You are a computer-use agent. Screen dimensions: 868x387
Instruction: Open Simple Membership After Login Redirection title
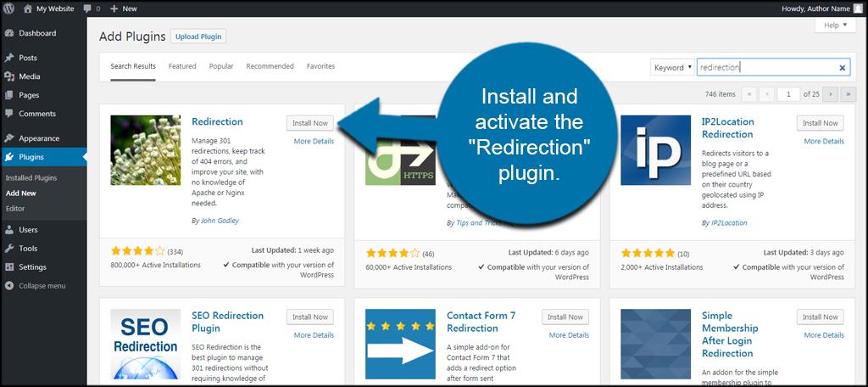pyautogui.click(x=730, y=334)
